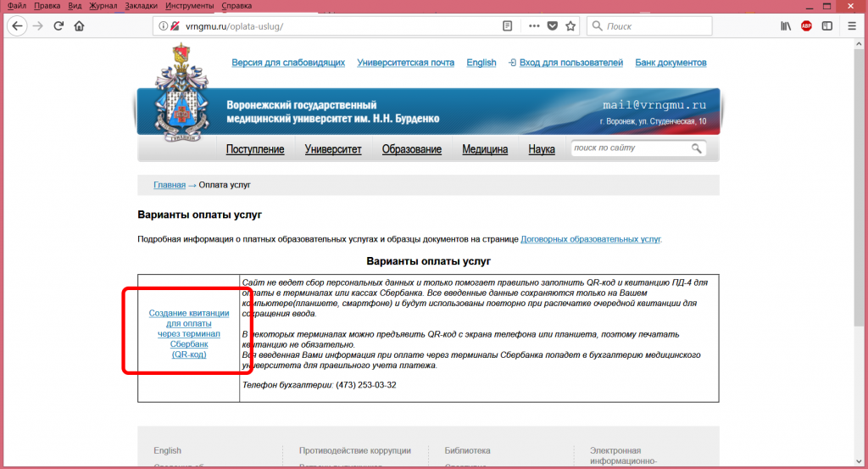Click the mail@vrngmu.ru address in banner
The width and height of the screenshot is (868, 469).
[x=654, y=105]
